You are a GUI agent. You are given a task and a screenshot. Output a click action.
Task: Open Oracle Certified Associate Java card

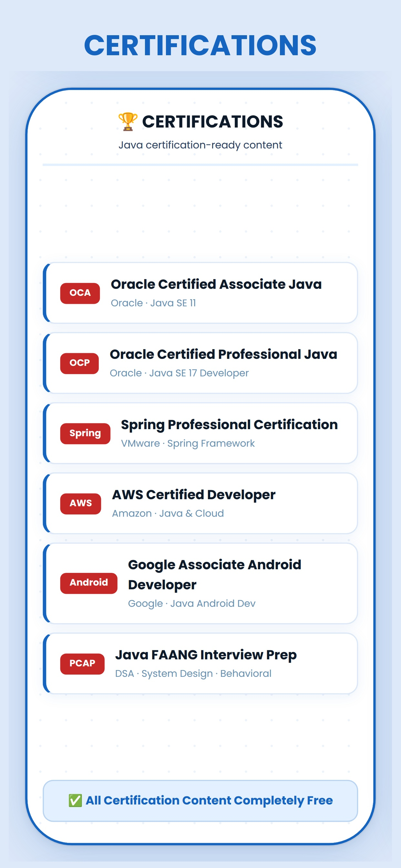pos(200,293)
